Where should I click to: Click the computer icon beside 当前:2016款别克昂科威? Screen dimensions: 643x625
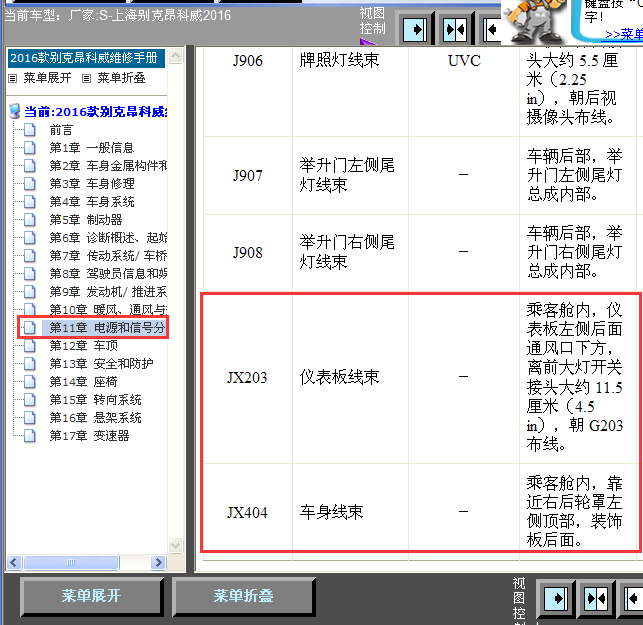click(x=15, y=111)
